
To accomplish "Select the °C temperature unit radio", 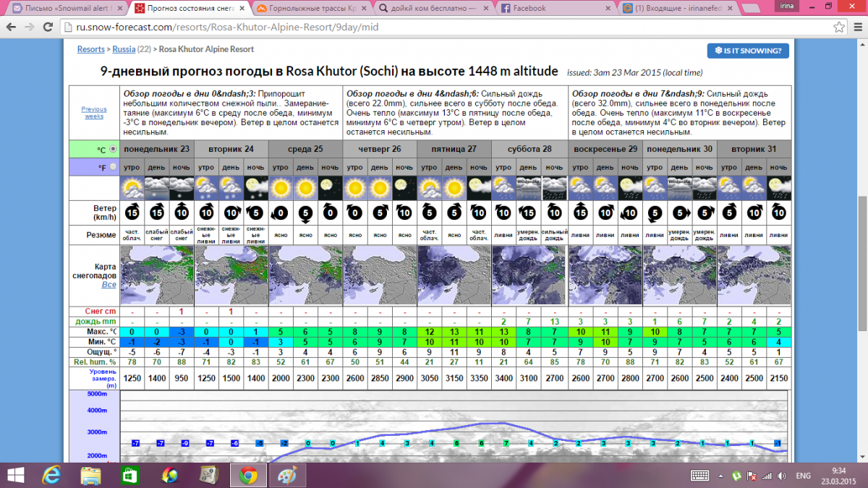I will point(112,149).
